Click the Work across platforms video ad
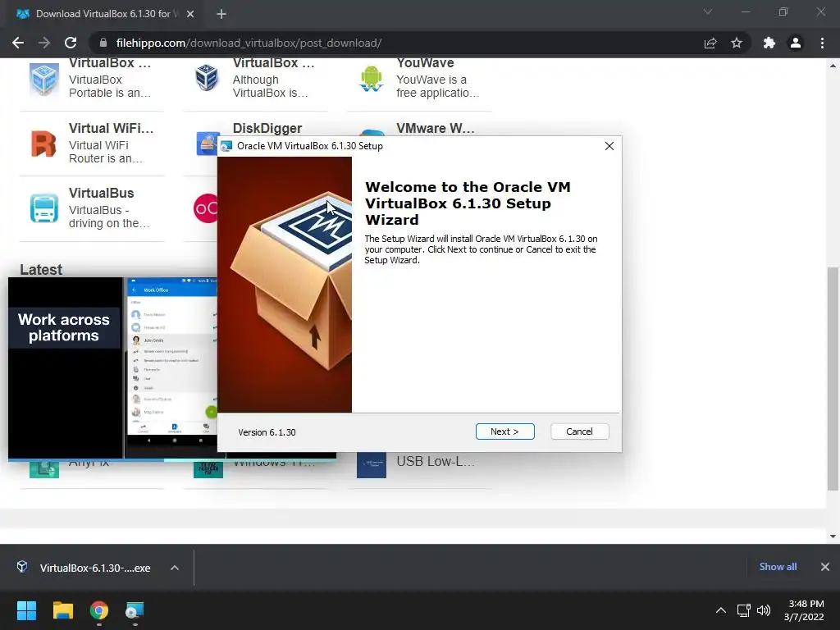The image size is (840, 630). [x=112, y=368]
